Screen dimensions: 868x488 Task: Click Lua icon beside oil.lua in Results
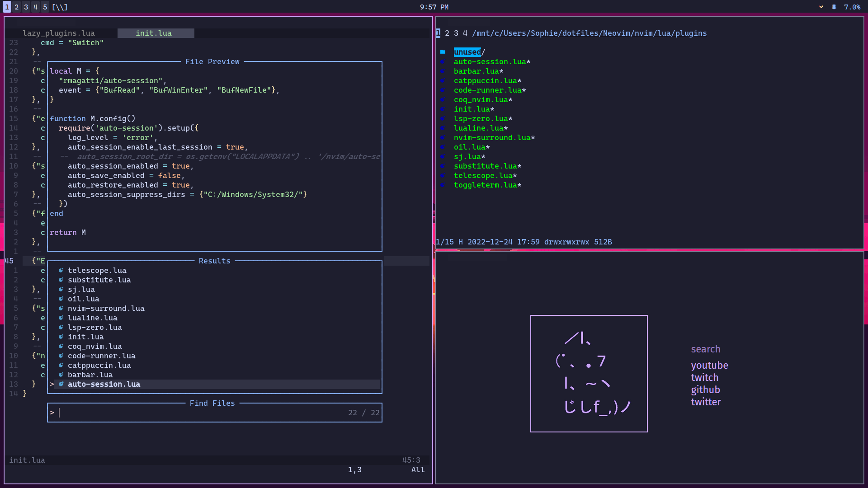[x=61, y=299]
